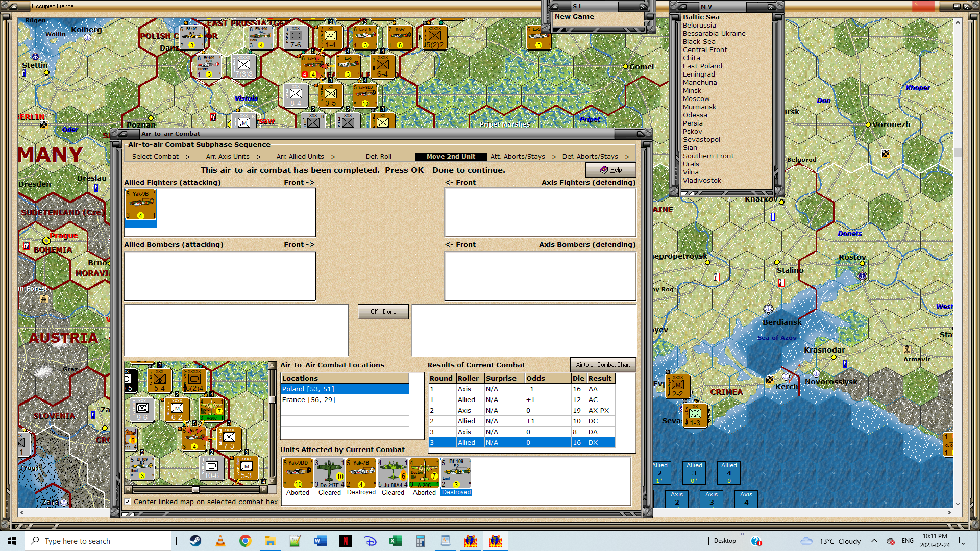Open Google Chrome from the taskbar
The width and height of the screenshot is (980, 551).
click(246, 541)
